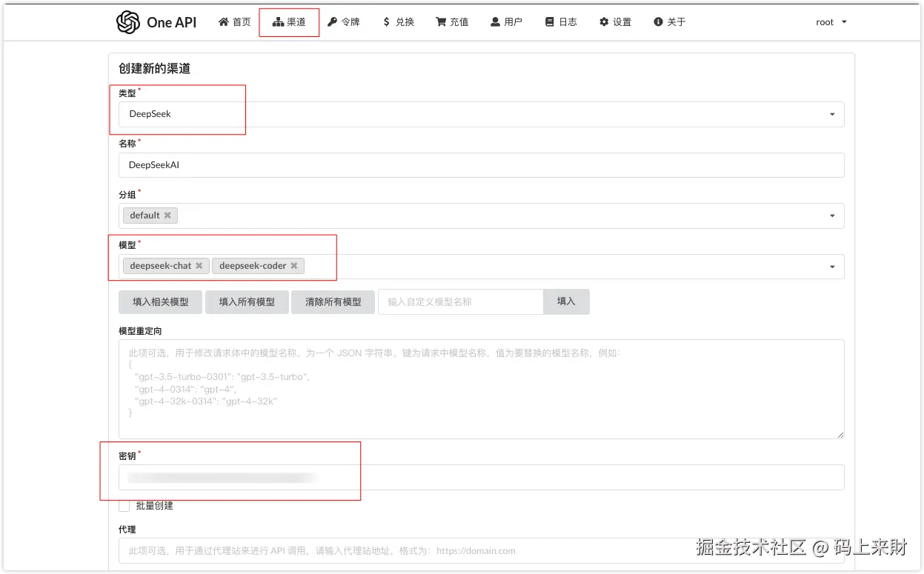Remove the deepseek-coder model tag
924x574 pixels.
[x=294, y=266]
